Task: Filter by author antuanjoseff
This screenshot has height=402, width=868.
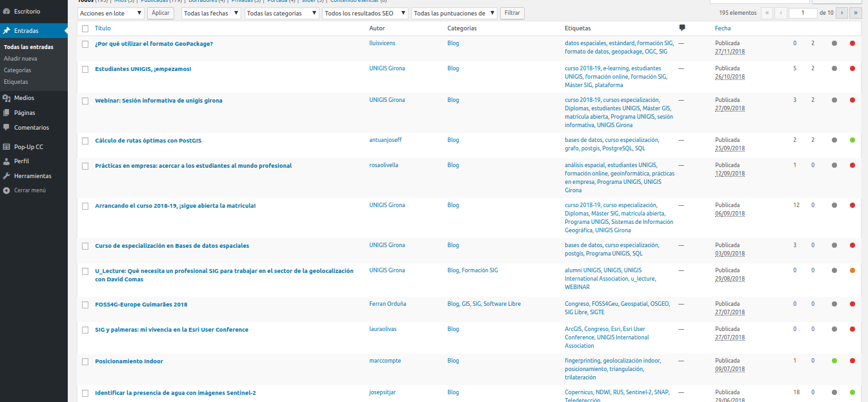Action: 385,140
